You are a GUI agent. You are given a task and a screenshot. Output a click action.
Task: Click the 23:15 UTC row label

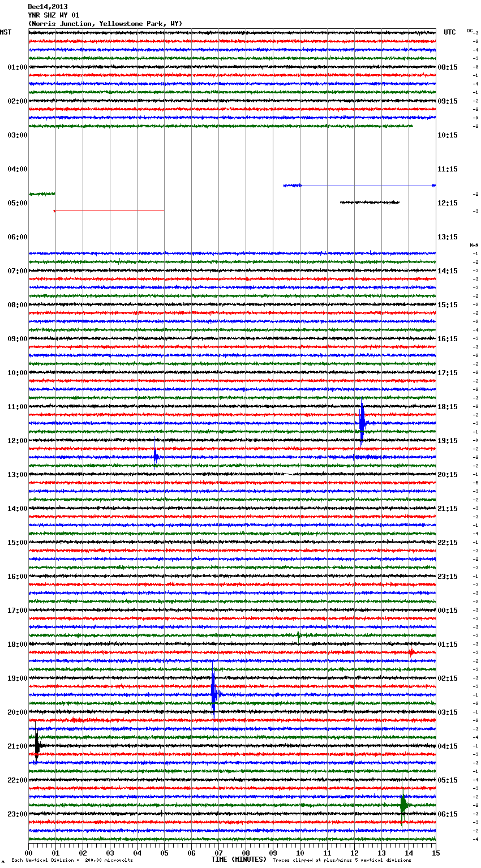click(x=448, y=577)
